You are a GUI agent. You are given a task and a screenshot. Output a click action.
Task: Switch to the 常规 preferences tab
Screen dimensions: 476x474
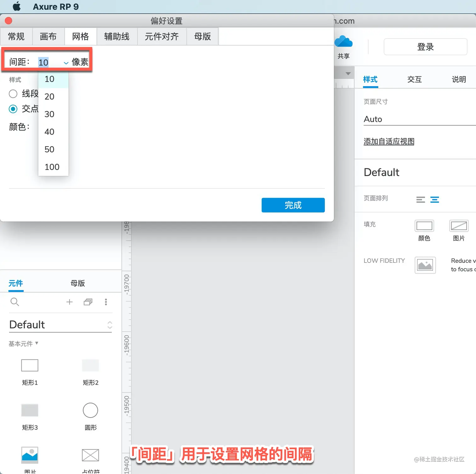[x=16, y=37]
